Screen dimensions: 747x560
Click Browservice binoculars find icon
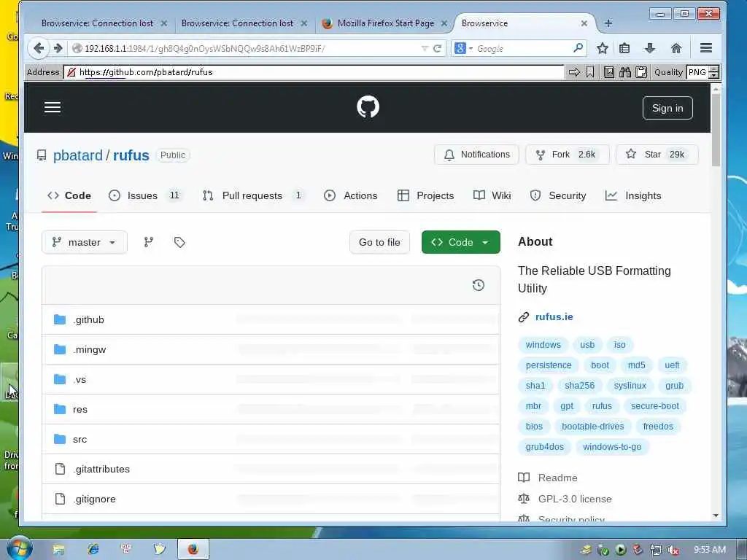point(625,72)
